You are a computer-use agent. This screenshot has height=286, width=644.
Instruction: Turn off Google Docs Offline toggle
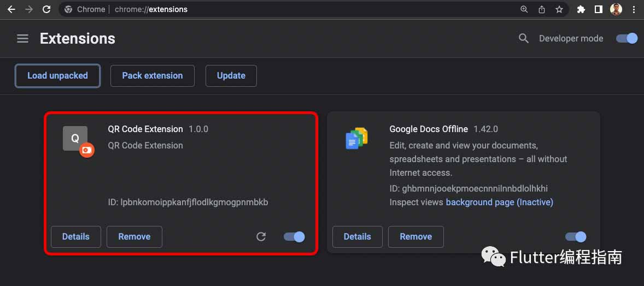[x=576, y=237]
